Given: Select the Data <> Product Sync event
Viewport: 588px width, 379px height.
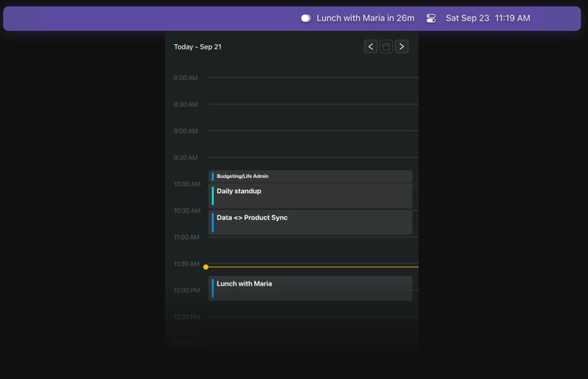Looking at the screenshot, I should pos(310,222).
